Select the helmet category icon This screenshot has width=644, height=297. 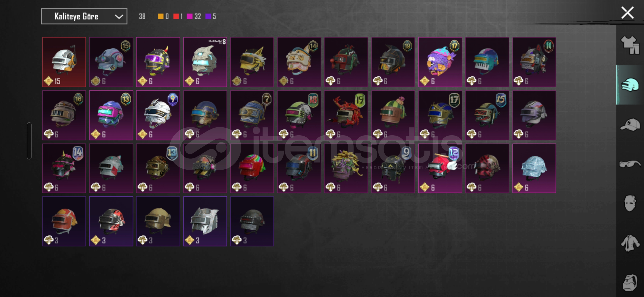[630, 85]
